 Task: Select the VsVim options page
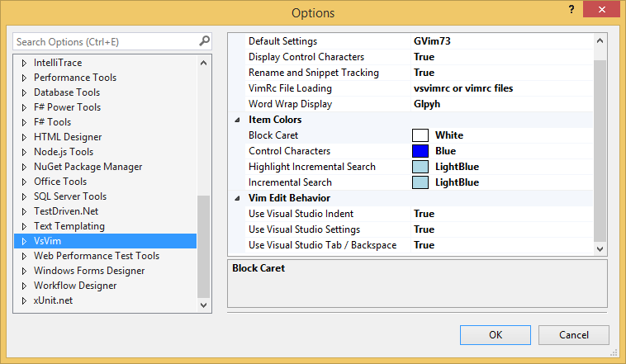[47, 241]
